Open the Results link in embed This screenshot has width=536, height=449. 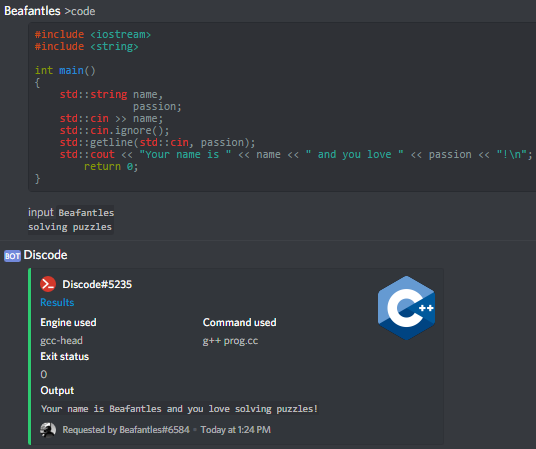pos(57,303)
